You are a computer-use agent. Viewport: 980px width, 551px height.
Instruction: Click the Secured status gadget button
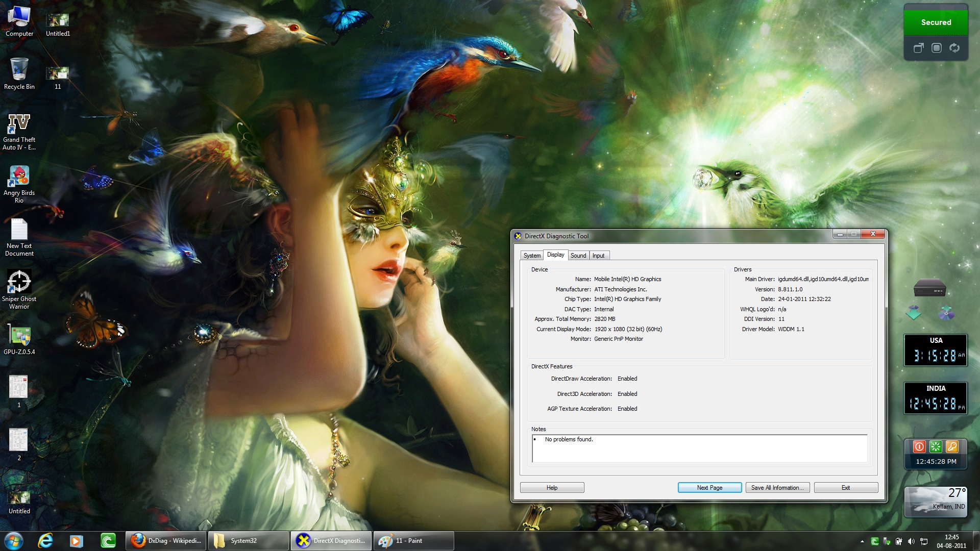click(x=936, y=22)
